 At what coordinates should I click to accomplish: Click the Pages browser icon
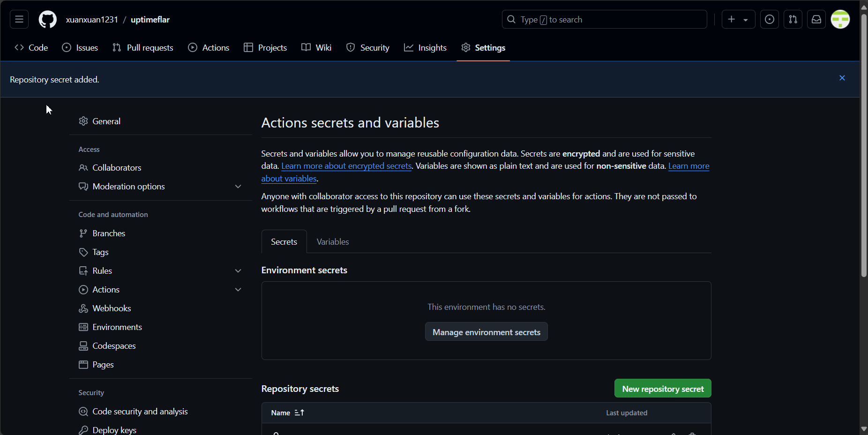click(83, 365)
